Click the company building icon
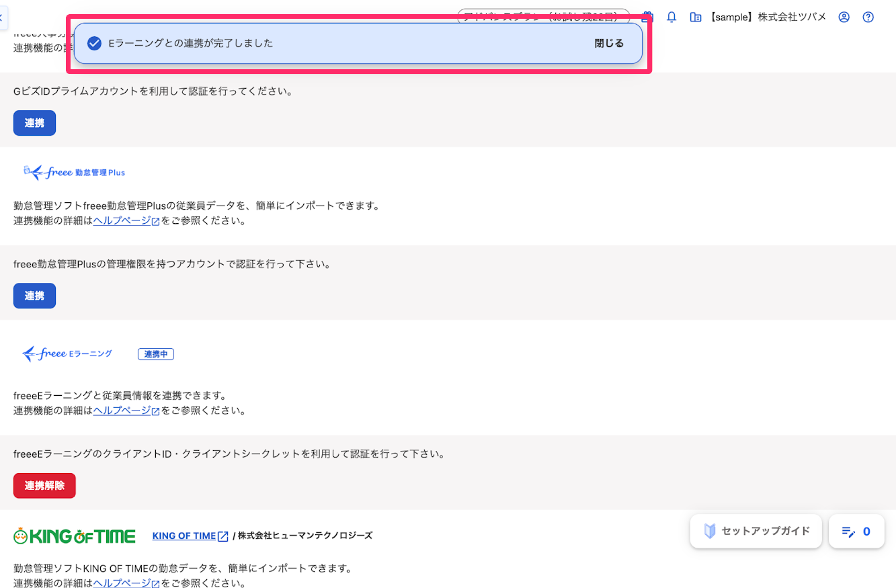The width and height of the screenshot is (896, 588). (696, 17)
